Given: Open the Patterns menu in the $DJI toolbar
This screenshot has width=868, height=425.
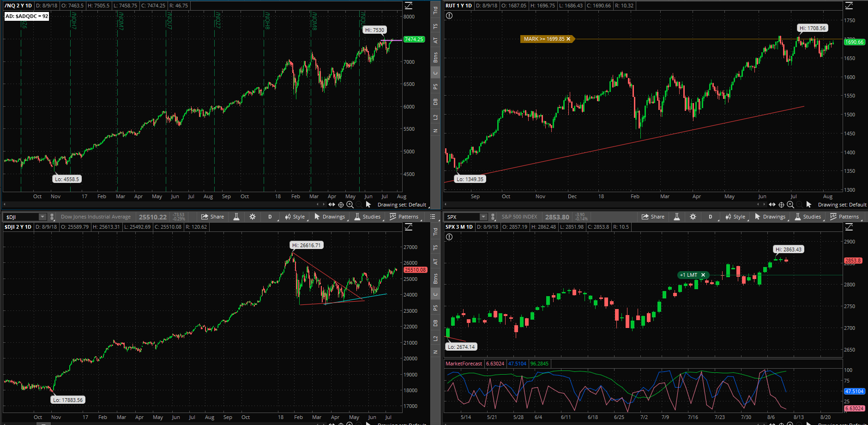Looking at the screenshot, I should tap(404, 217).
